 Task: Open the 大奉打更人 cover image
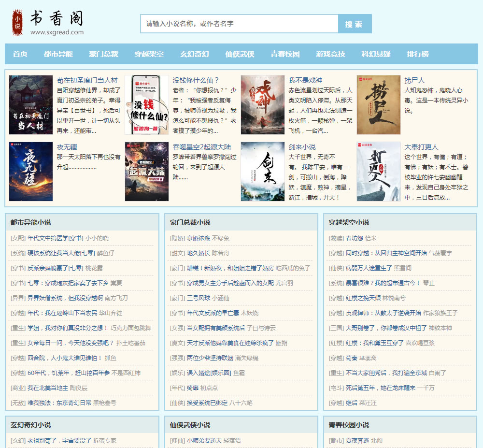point(379,172)
